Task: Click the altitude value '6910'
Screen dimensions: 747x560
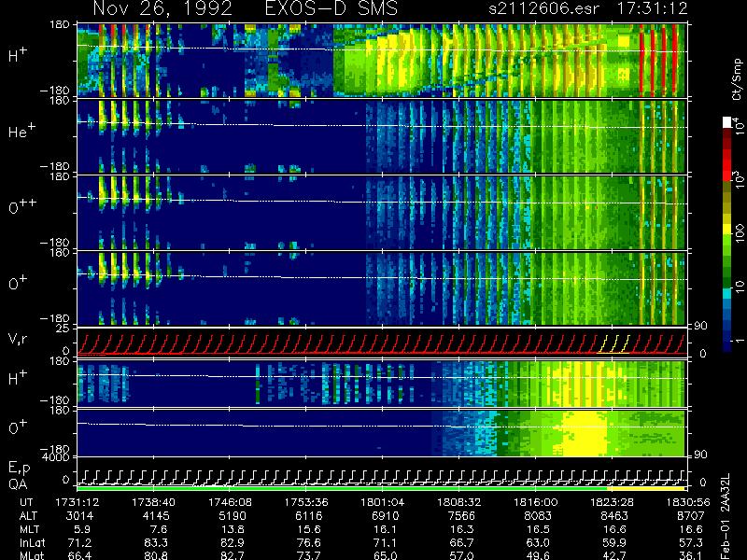Action: tap(385, 516)
